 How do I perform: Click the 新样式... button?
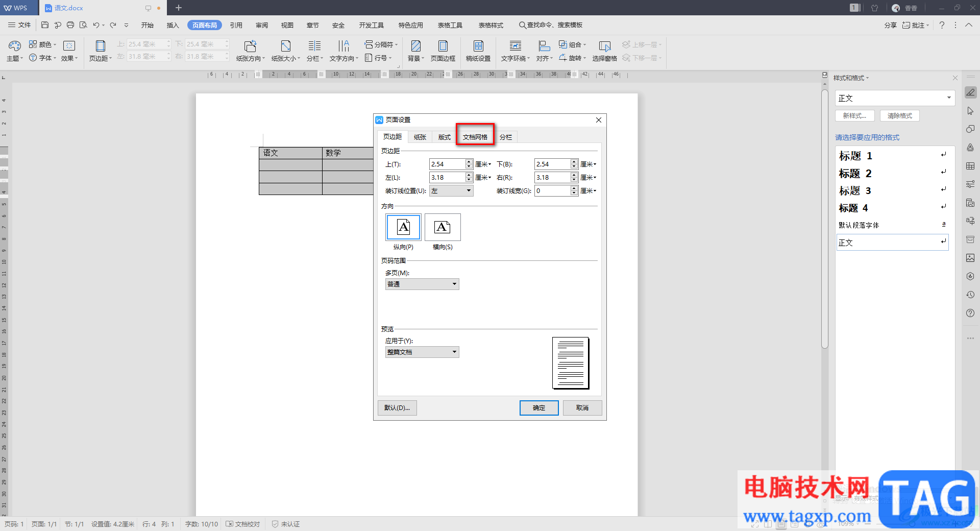point(855,116)
